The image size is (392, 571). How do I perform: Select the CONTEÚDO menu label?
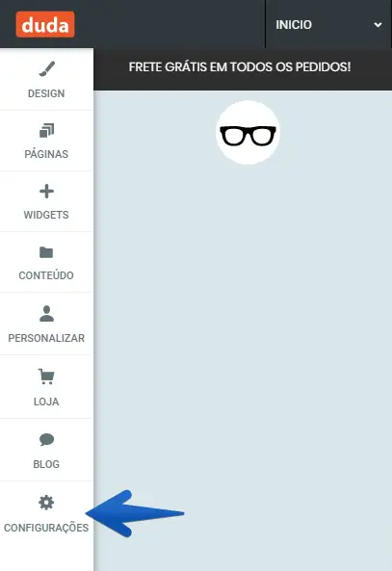(x=46, y=275)
